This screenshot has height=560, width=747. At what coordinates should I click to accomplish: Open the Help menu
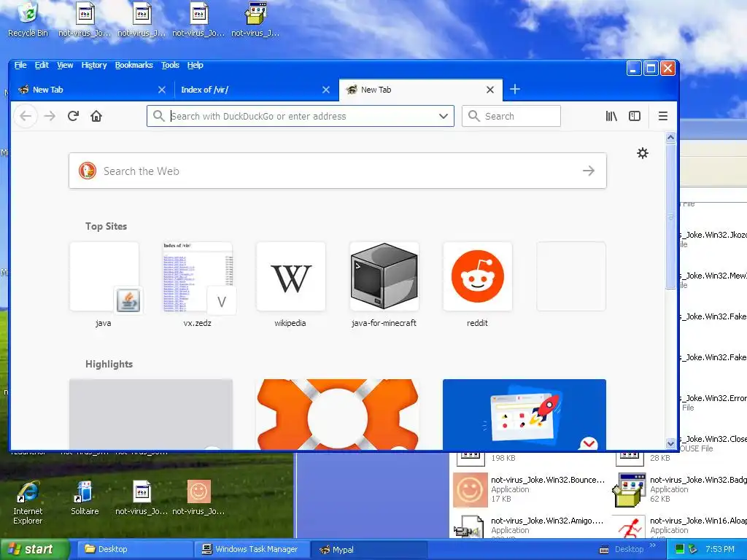[195, 65]
